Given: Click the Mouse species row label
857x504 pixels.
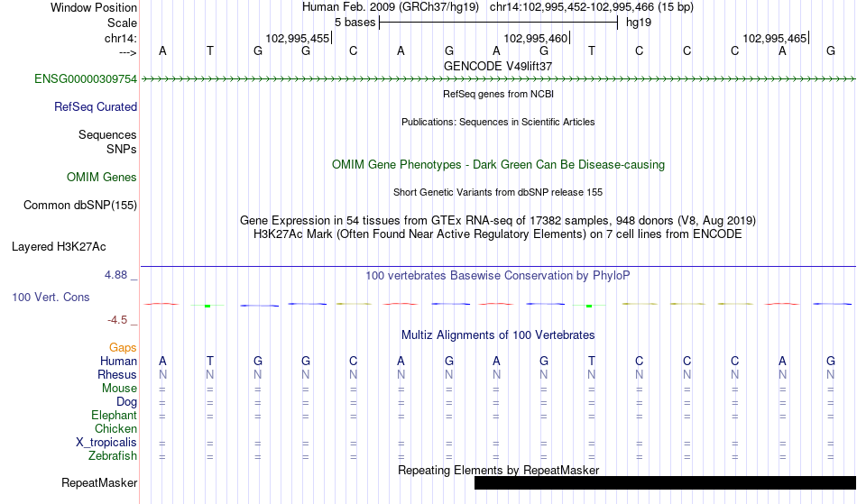Looking at the screenshot, I should (119, 389).
